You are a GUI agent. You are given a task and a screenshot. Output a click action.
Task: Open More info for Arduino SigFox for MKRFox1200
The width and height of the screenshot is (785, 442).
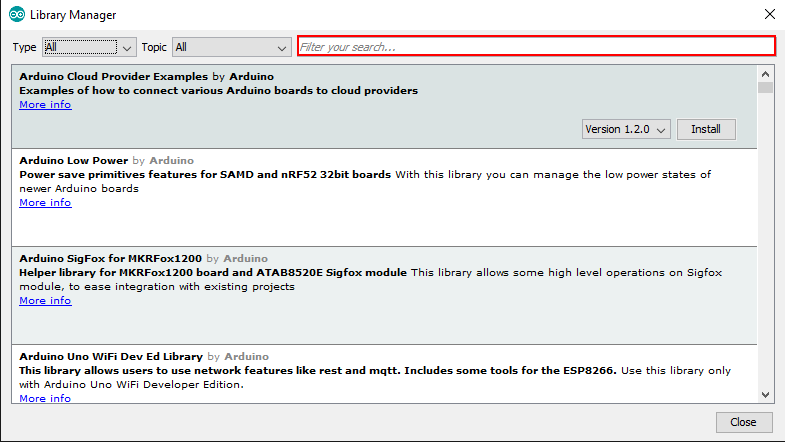point(45,301)
